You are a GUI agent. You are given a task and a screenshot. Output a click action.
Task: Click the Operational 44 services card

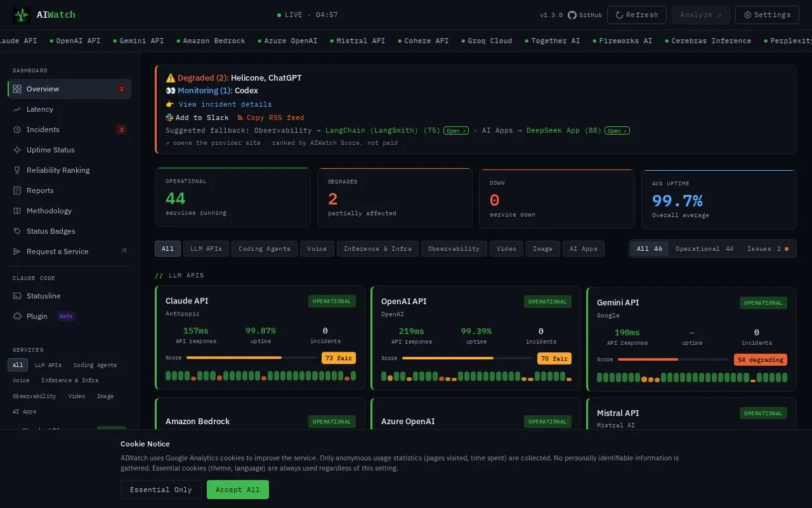(232, 197)
